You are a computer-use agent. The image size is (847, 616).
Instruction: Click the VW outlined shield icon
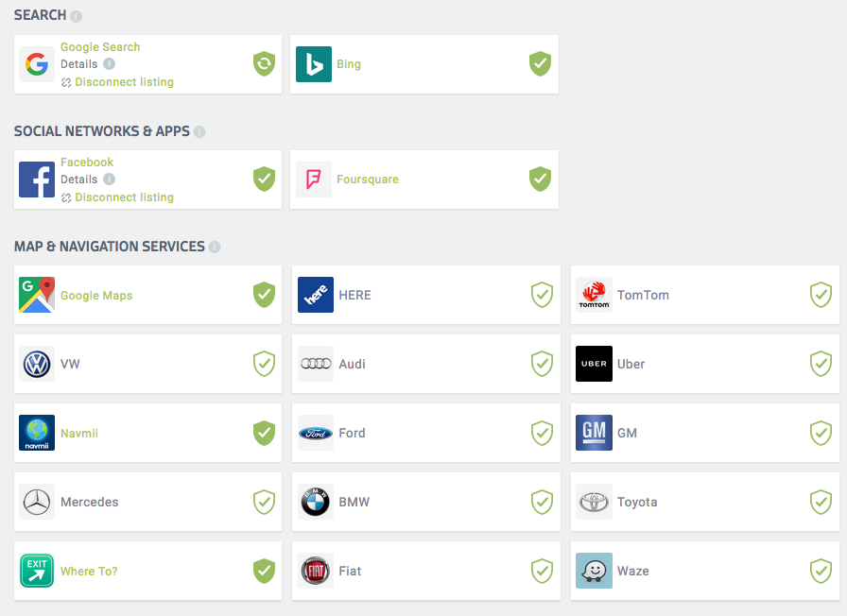pos(264,364)
